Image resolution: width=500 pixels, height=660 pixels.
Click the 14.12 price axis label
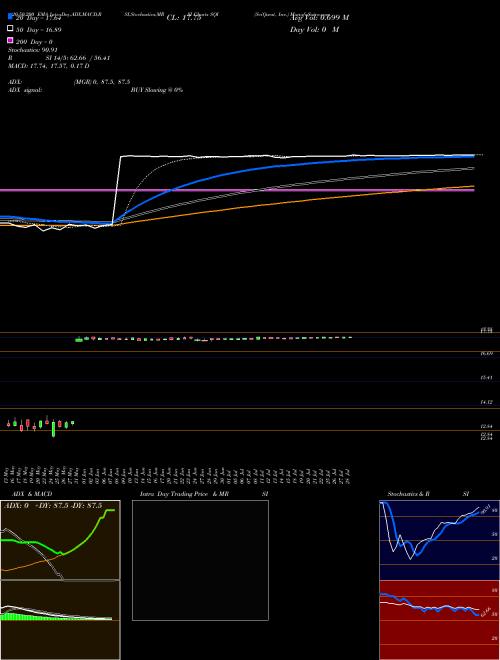(x=487, y=402)
